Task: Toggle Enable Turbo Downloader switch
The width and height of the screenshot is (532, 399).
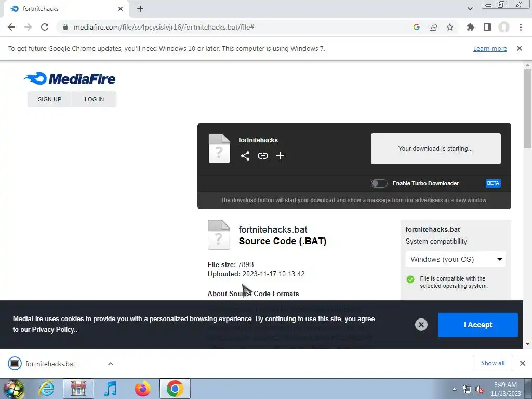Action: (x=379, y=183)
